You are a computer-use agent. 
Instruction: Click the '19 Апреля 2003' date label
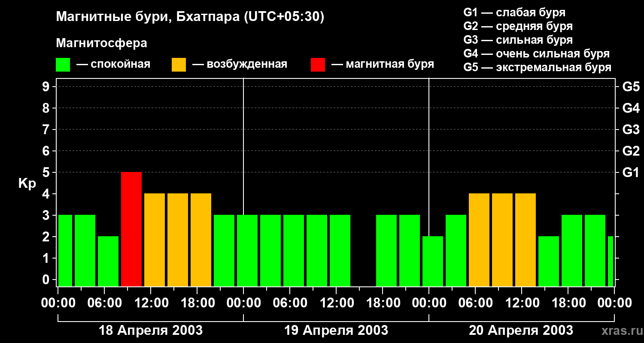click(x=336, y=331)
